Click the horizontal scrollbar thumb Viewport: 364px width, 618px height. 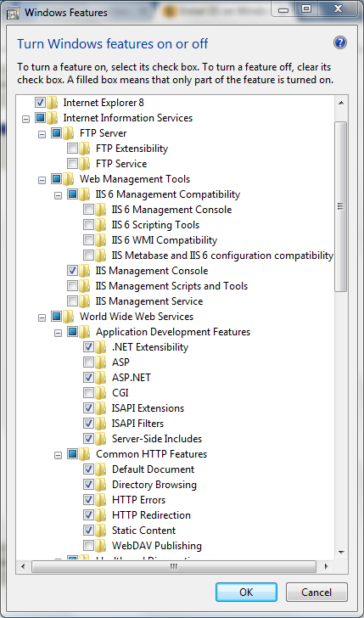[x=174, y=567]
